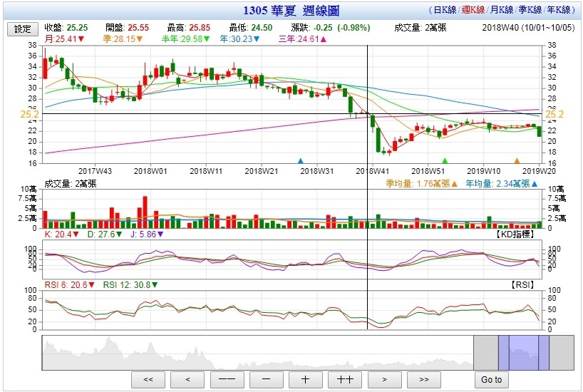Click the 年均量: 2.34萬張 label
The image size is (583, 392).
pyautogui.click(x=502, y=184)
